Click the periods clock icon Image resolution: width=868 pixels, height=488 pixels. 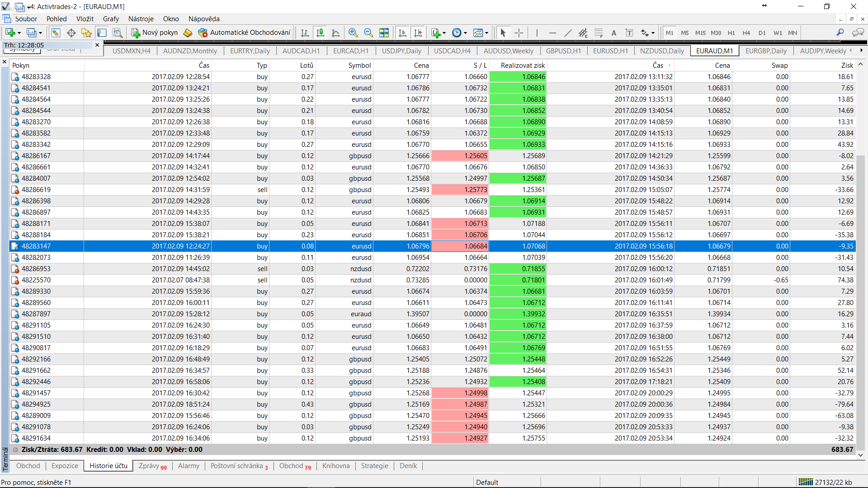pos(457,33)
